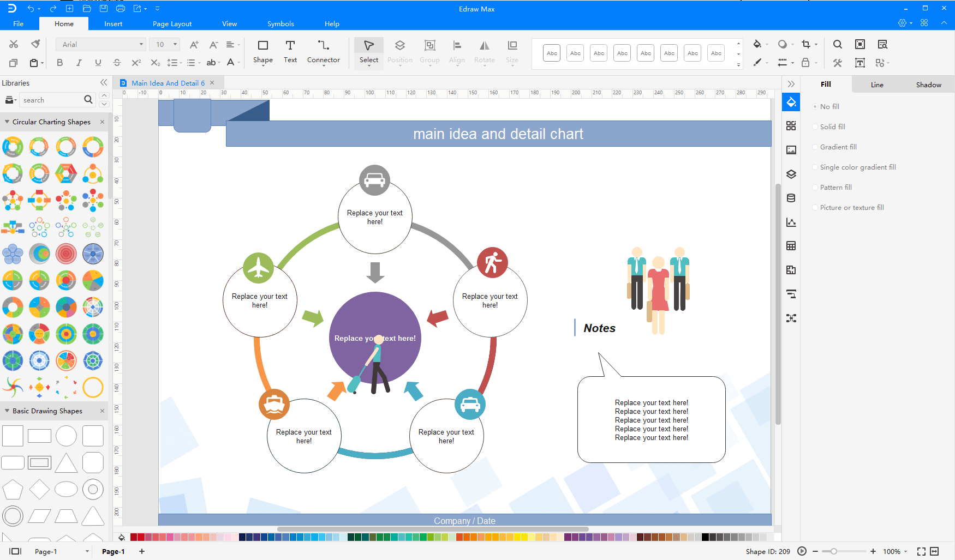The height and width of the screenshot is (560, 955).
Task: Collapse the Circular Charting Shapes library
Action: coord(8,122)
